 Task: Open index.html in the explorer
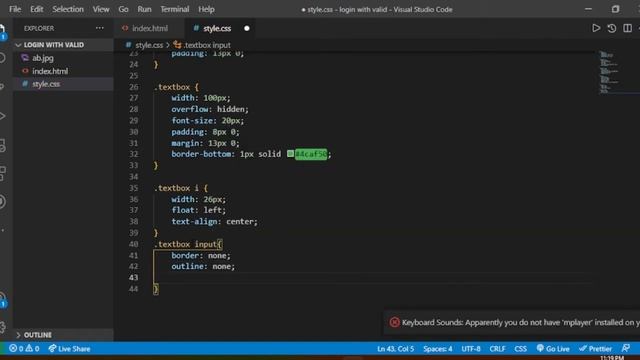(50, 71)
